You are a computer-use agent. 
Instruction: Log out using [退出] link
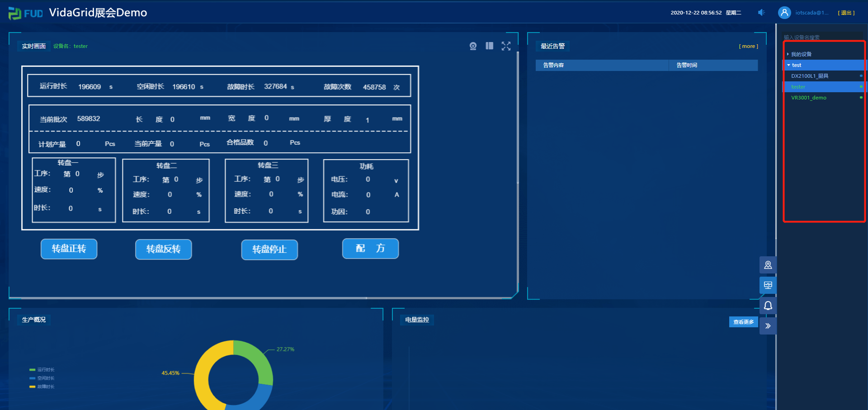pos(846,13)
